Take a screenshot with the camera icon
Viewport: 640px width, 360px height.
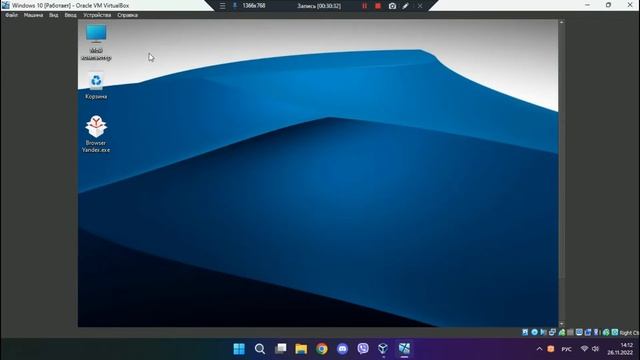392,6
